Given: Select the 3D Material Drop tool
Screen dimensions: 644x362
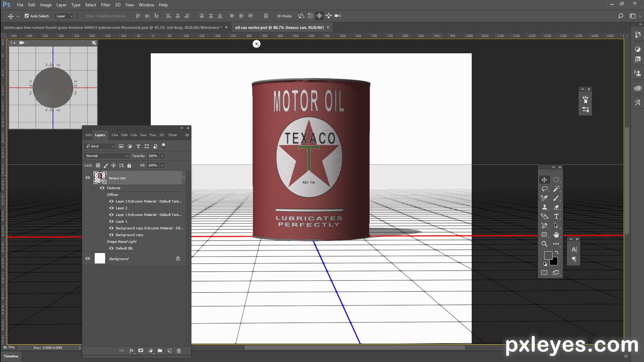Looking at the screenshot, I should coord(544,216).
